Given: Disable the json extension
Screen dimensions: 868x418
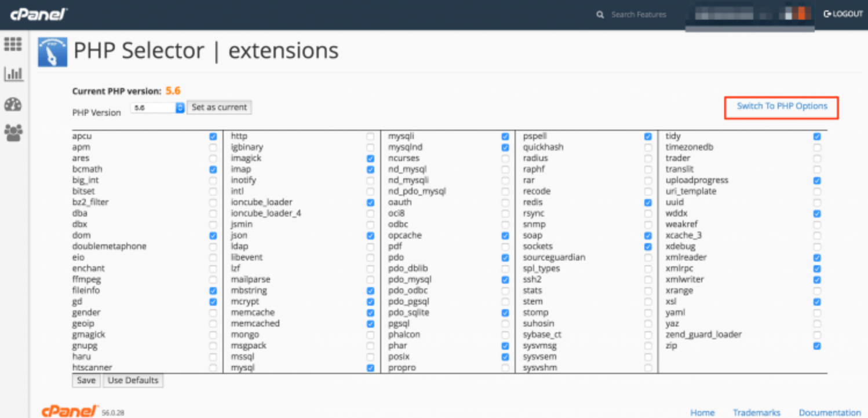Looking at the screenshot, I should pyautogui.click(x=370, y=236).
